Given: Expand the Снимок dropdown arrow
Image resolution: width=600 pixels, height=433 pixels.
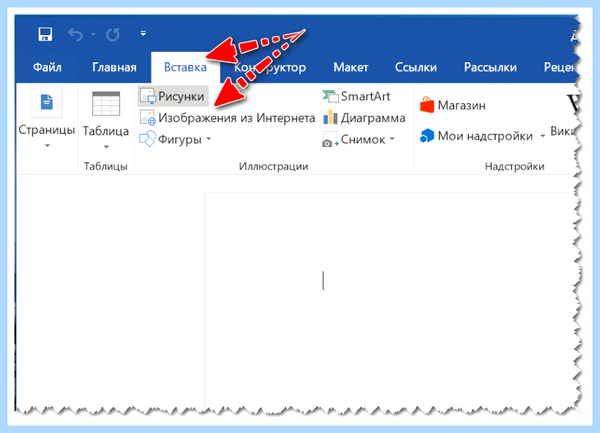Looking at the screenshot, I should [x=392, y=139].
